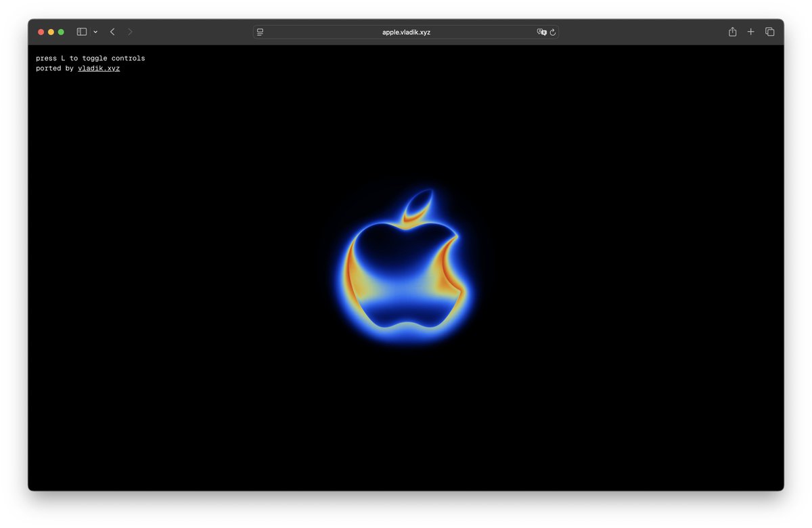This screenshot has width=812, height=528.
Task: Click the apple.vladik.xyz address field
Action: pos(406,32)
